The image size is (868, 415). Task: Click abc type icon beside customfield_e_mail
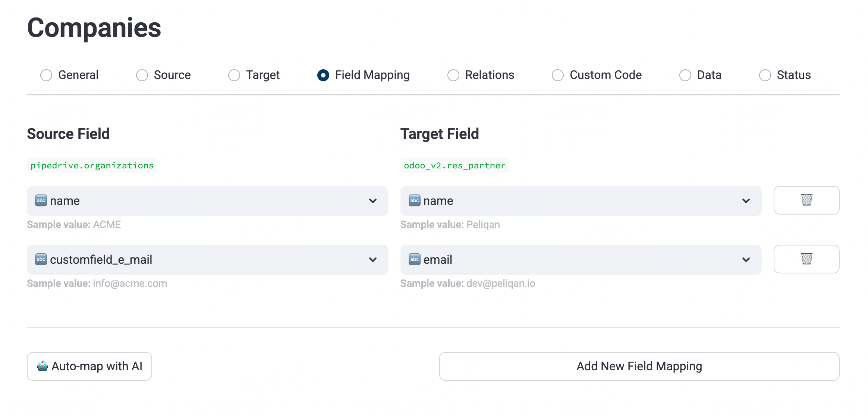tap(41, 259)
